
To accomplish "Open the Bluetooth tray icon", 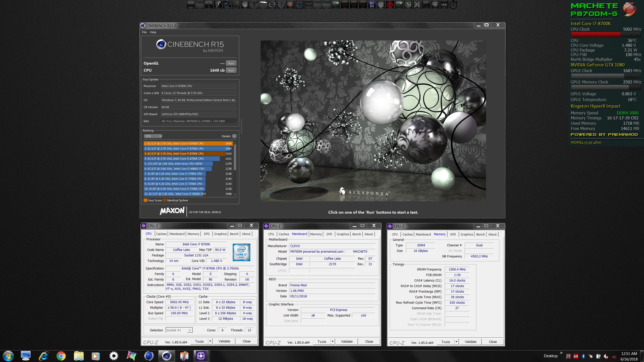I will tap(583, 356).
